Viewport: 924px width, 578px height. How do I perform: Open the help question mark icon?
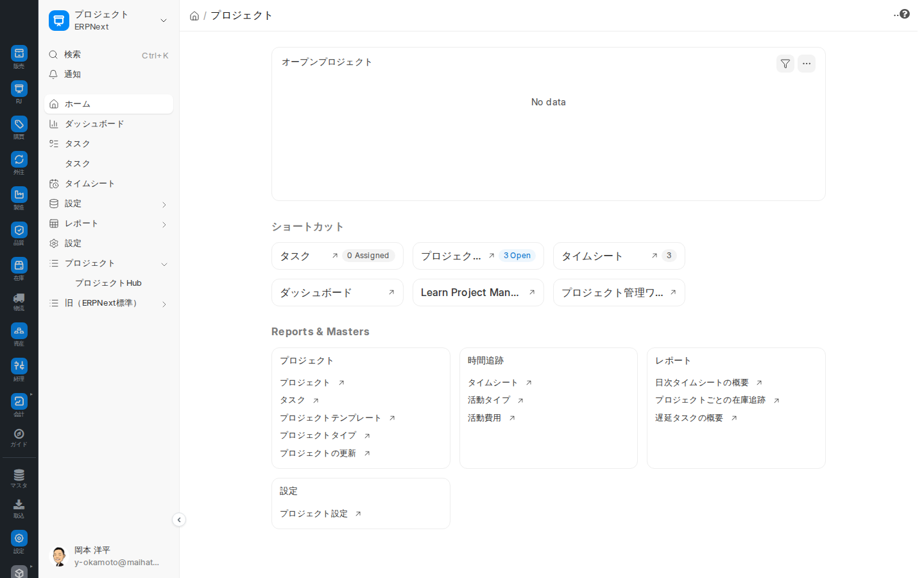[905, 13]
